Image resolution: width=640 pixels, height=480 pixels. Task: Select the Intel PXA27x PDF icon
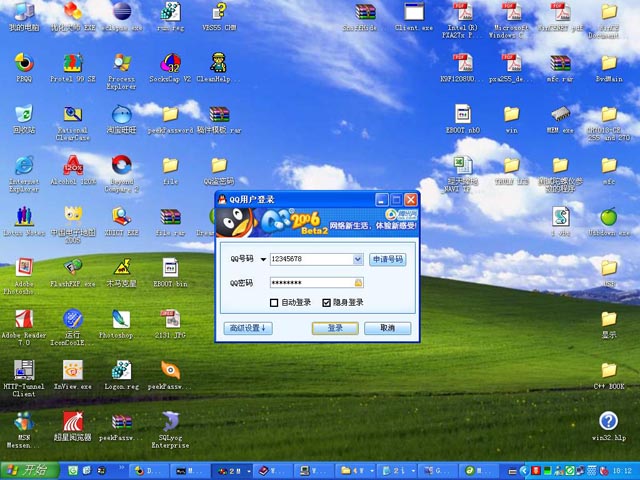click(463, 12)
